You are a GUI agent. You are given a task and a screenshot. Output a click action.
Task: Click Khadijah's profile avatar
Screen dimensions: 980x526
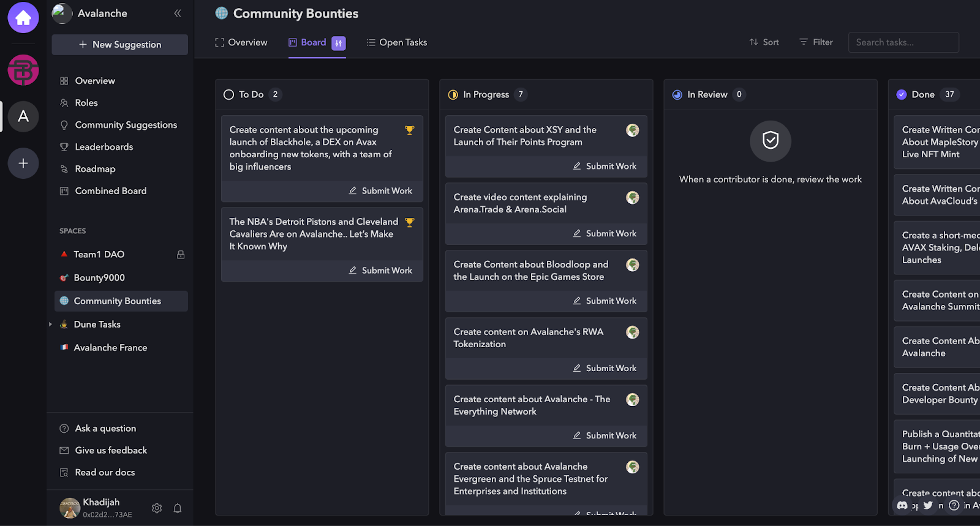[x=70, y=508]
